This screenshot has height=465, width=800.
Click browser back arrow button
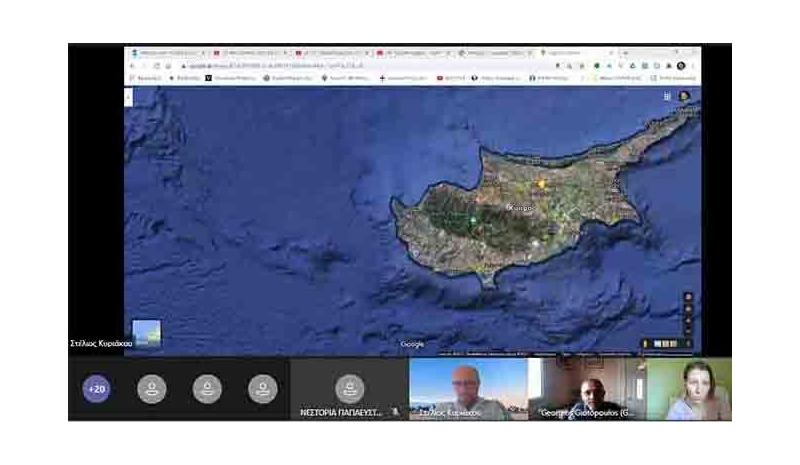(132, 66)
